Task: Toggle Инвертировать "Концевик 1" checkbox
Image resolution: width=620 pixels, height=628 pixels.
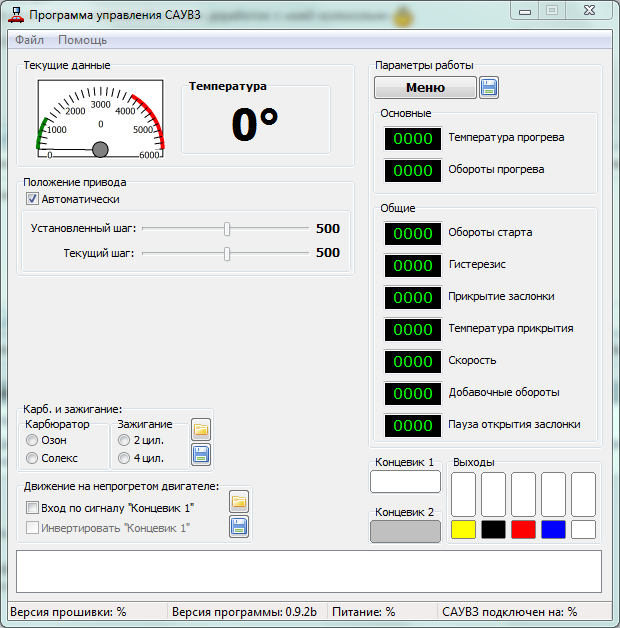Action: click(32, 527)
